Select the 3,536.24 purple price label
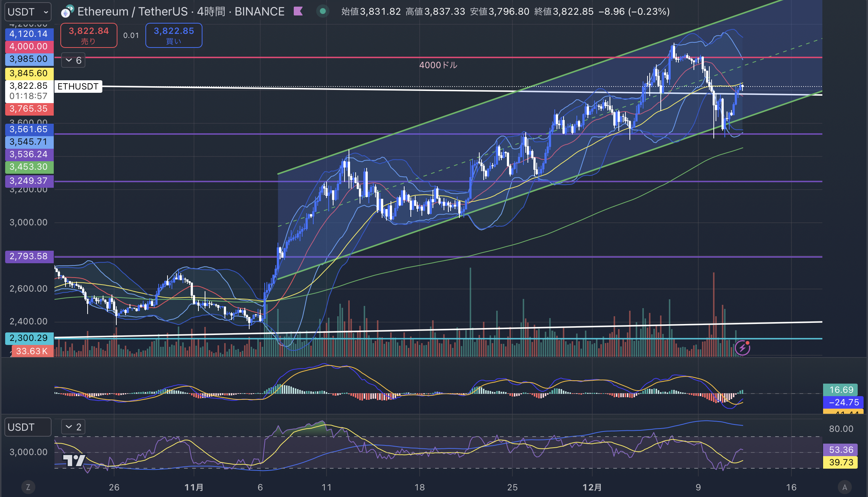The height and width of the screenshot is (497, 868). point(29,155)
